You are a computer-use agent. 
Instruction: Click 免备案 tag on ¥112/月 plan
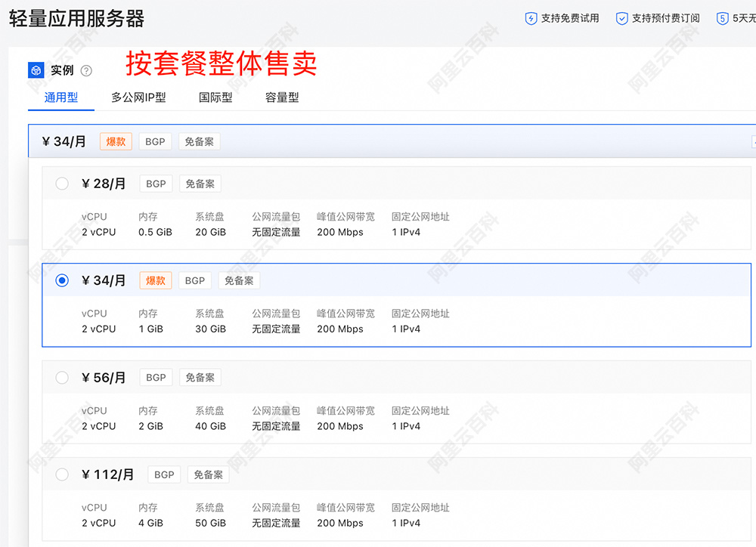209,474
